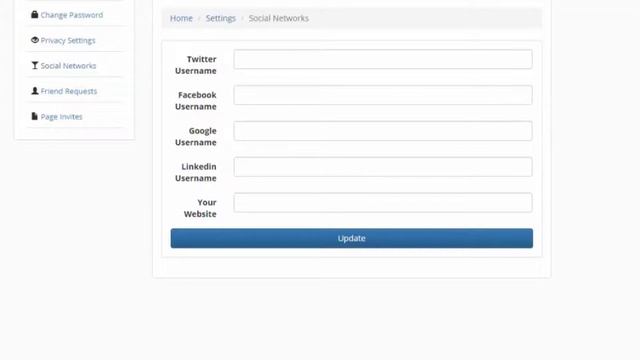Open Page Invites in the sidebar
Screen dimensions: 640x360
pyautogui.click(x=61, y=117)
